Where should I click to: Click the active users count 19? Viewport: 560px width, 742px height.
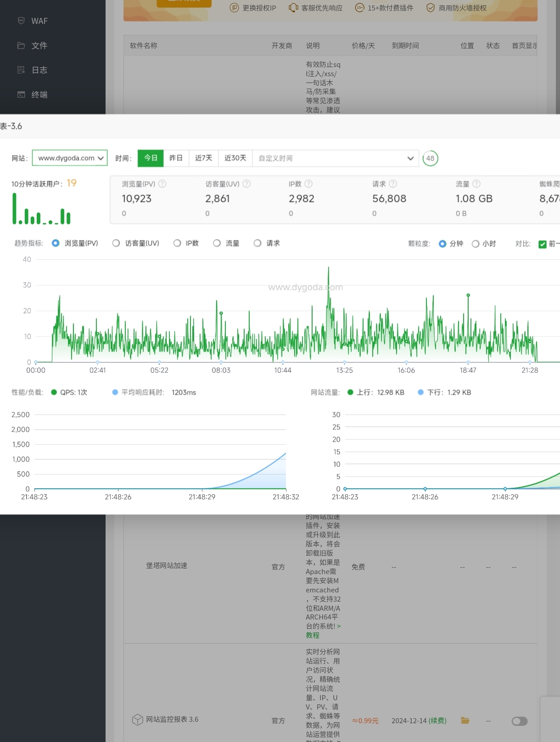[x=72, y=183]
